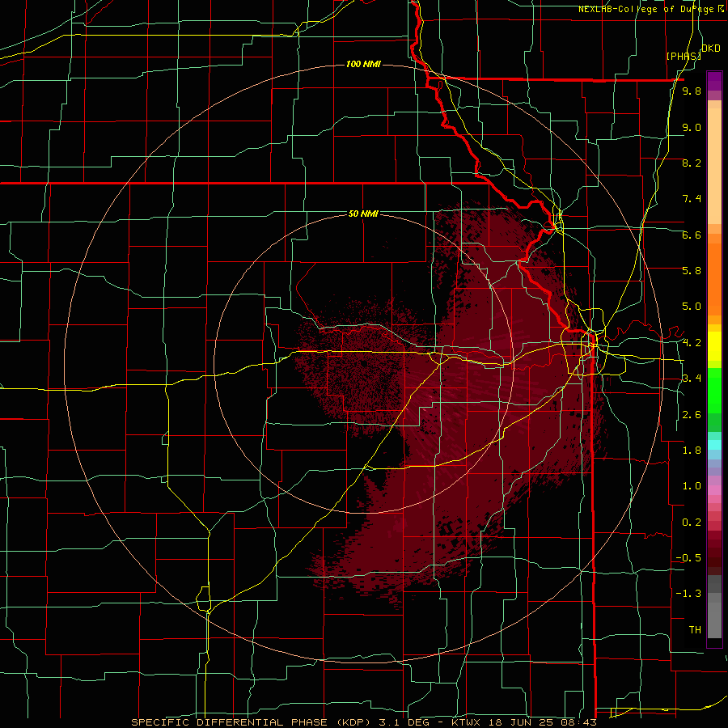
Task: Click the 4.2 scale value
Action: coord(692,343)
